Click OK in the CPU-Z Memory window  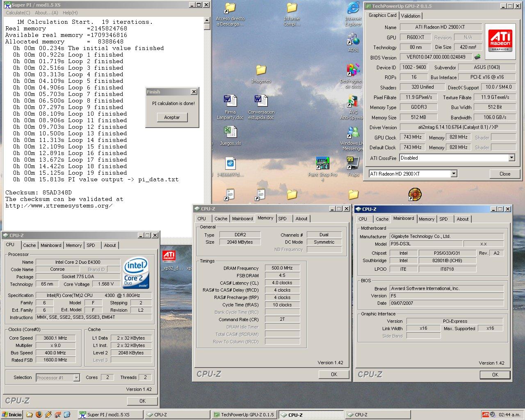334,374
